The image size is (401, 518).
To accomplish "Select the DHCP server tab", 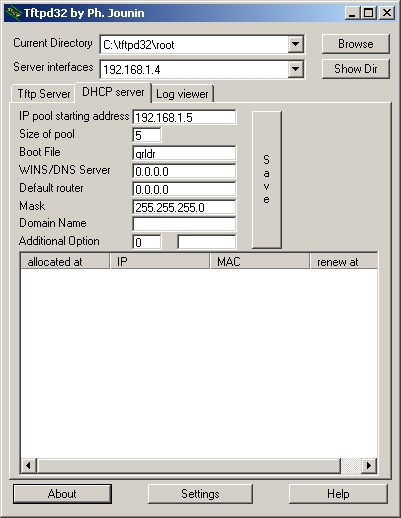I will [113, 92].
